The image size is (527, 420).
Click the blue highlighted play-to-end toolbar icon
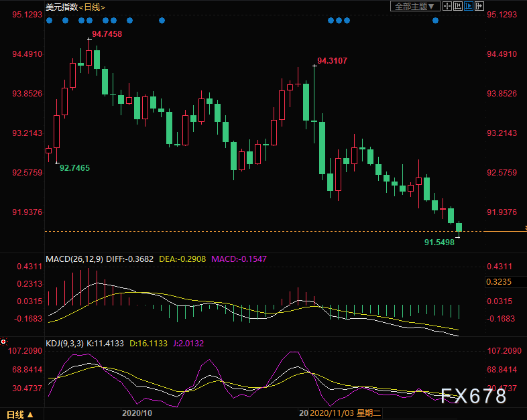pyautogui.click(x=468, y=6)
